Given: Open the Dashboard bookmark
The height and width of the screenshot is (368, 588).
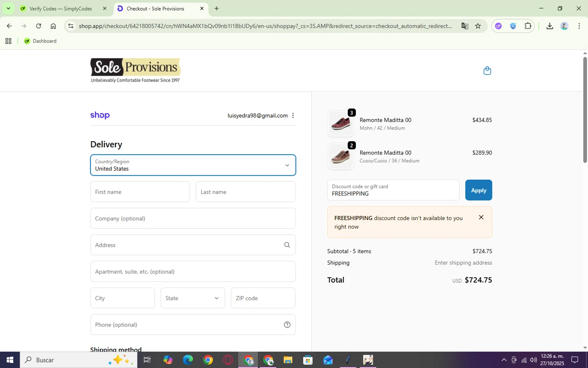Looking at the screenshot, I should [x=40, y=41].
